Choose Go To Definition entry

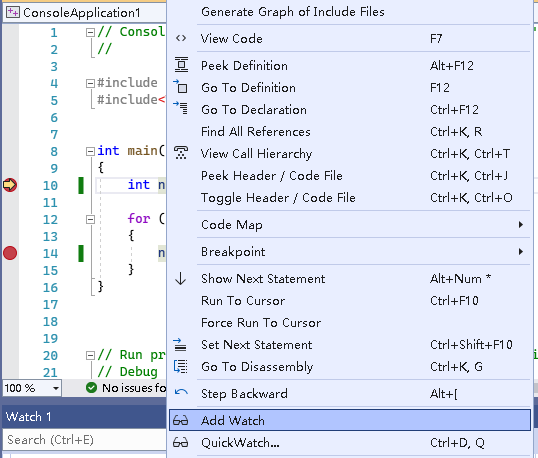[x=350, y=87]
